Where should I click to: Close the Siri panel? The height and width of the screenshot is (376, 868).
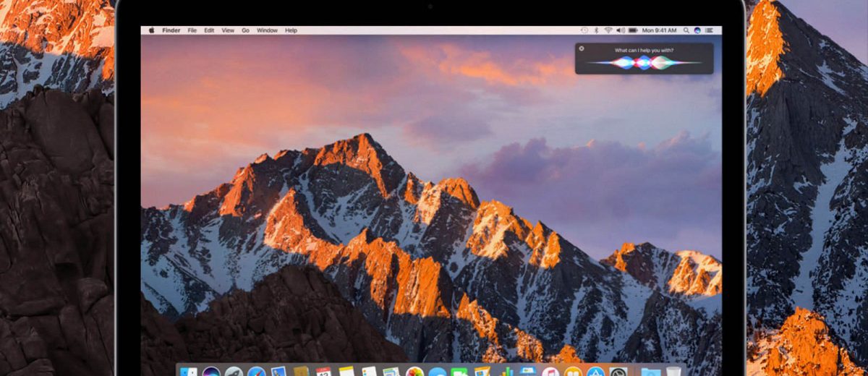[582, 48]
